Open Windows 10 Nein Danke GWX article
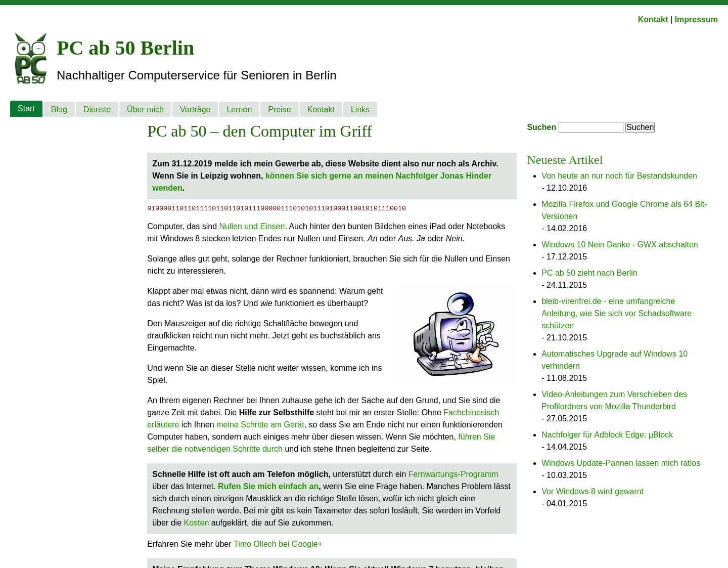This screenshot has height=568, width=728. coord(620,245)
